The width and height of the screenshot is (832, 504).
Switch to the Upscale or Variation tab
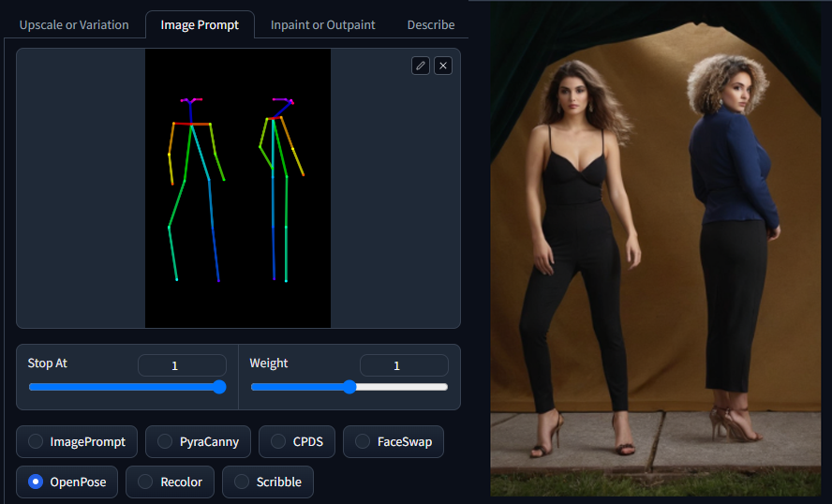pyautogui.click(x=74, y=25)
